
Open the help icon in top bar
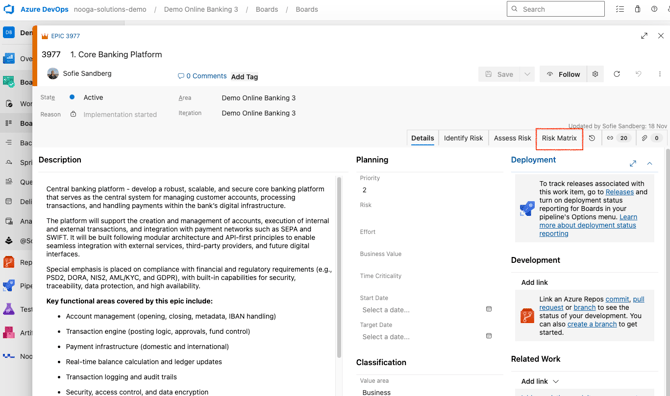[x=654, y=9]
